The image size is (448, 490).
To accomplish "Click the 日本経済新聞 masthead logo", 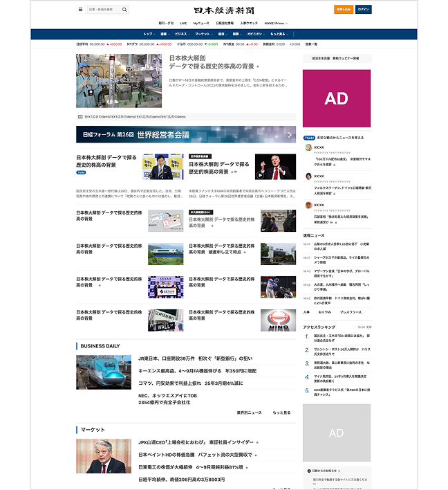I will click(224, 10).
